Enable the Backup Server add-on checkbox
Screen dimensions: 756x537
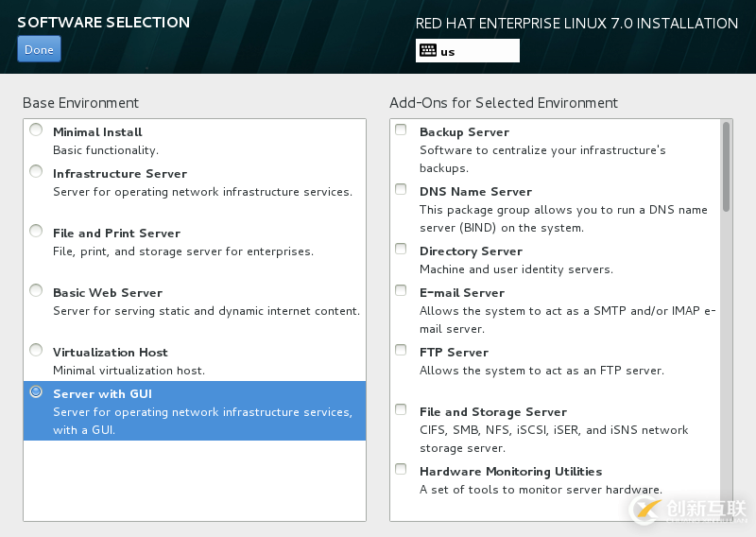[x=401, y=130]
